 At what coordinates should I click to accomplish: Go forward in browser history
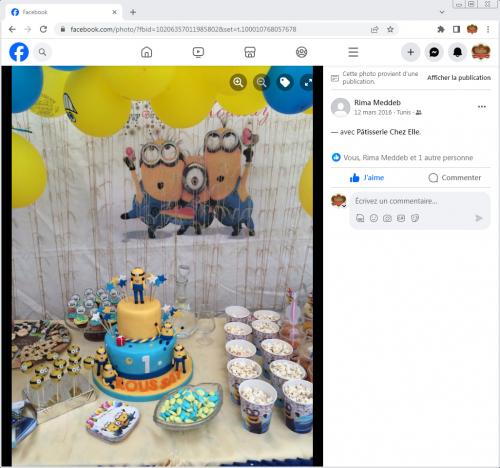pos(28,29)
